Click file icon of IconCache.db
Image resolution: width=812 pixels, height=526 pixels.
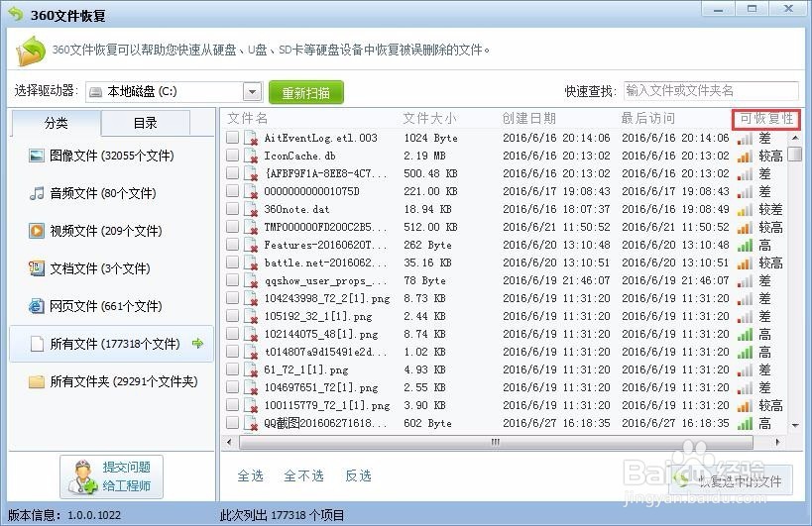(x=251, y=156)
